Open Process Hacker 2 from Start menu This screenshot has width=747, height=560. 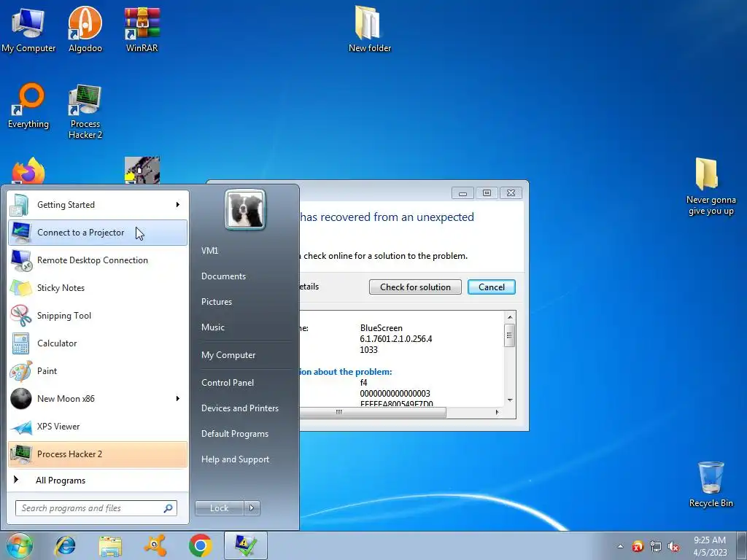tap(98, 454)
